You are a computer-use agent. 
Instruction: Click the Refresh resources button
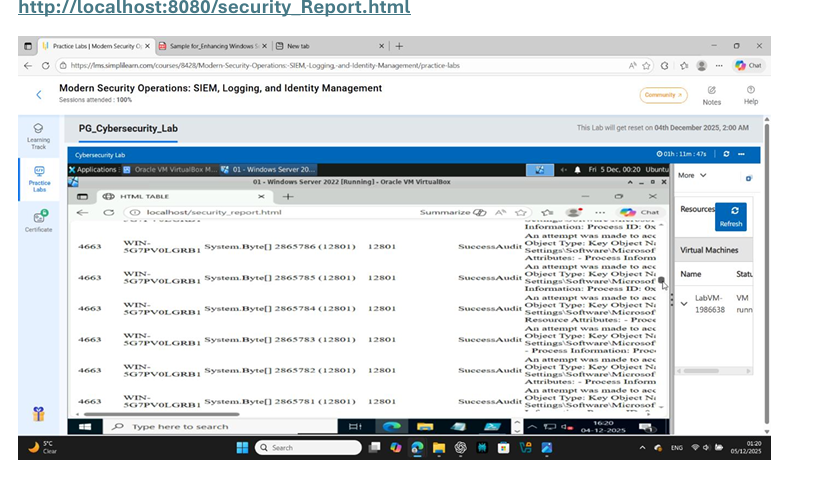point(731,217)
